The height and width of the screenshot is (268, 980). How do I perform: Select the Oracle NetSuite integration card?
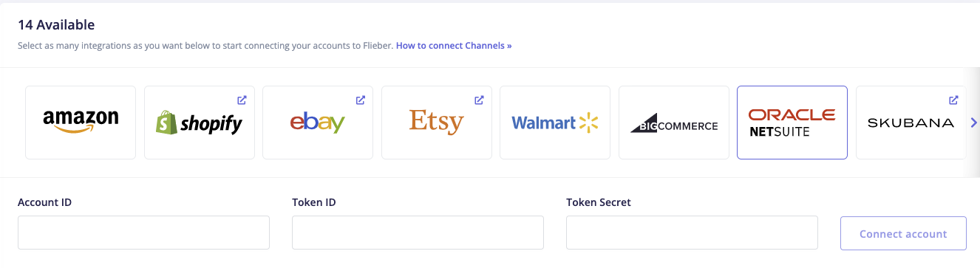(792, 123)
